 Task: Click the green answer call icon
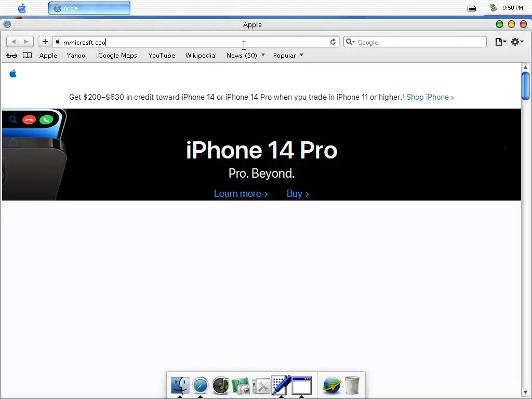click(x=46, y=119)
